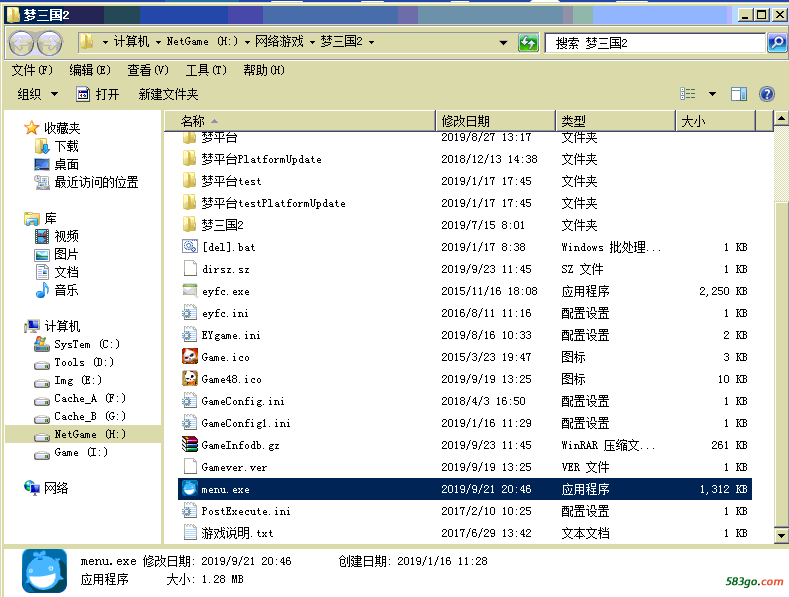Select the 梦平台test folder icon
Viewport: 789px width, 597px height.
[x=189, y=180]
